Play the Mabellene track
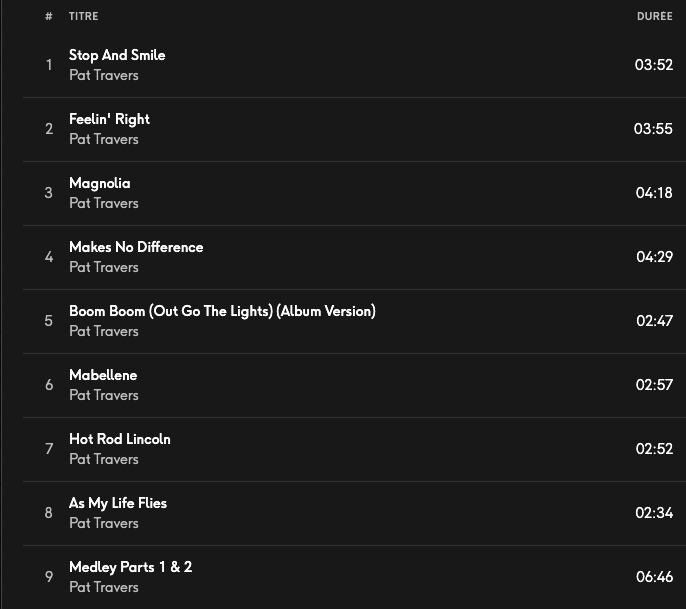This screenshot has height=609, width=686. [102, 375]
